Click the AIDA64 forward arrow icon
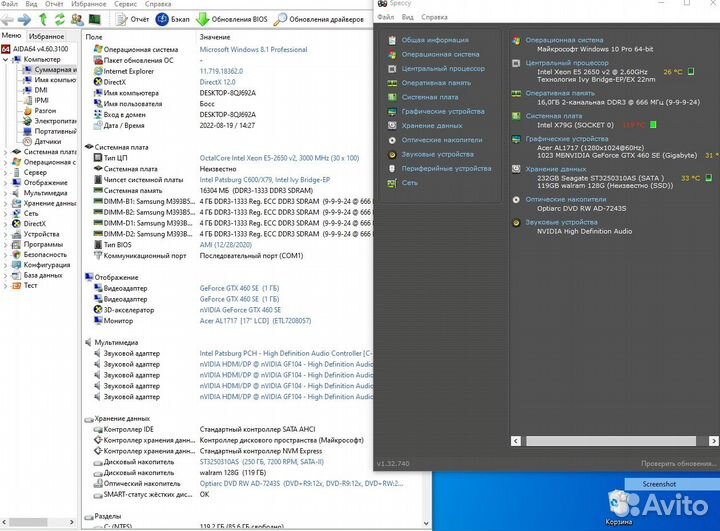 point(24,19)
